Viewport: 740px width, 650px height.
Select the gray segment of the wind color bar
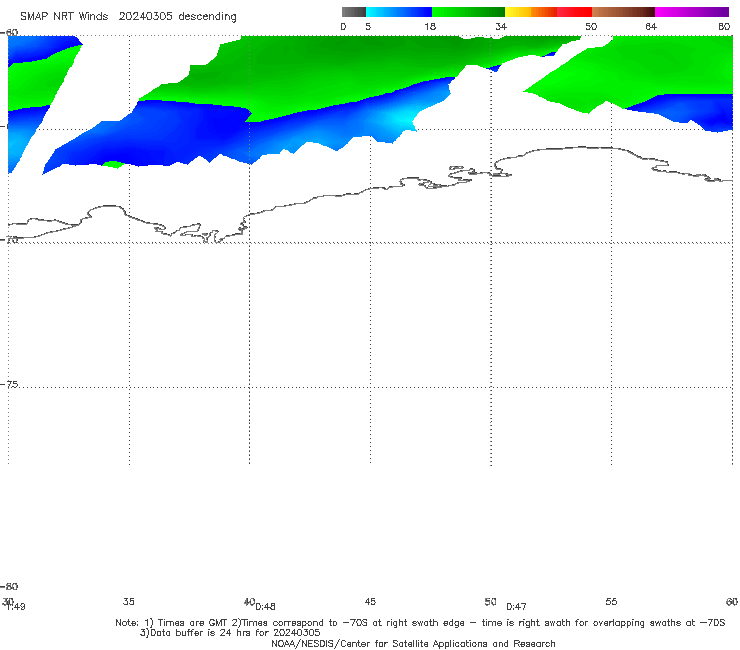[354, 12]
